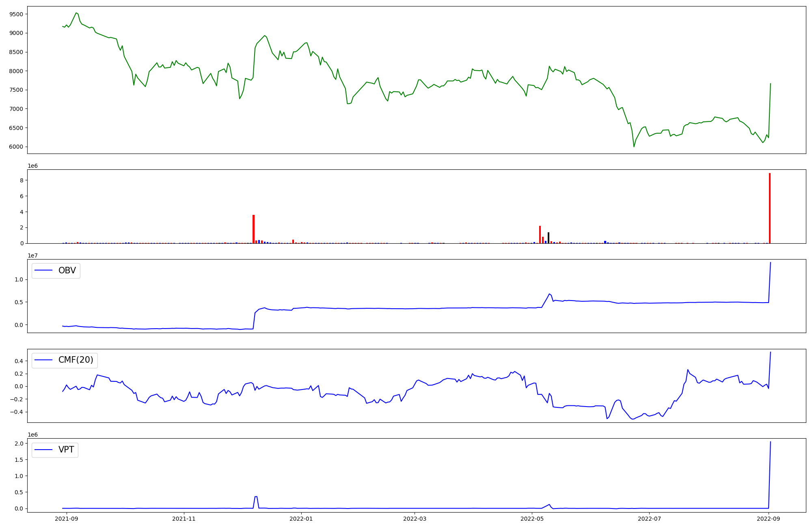
Task: Click the 2022-09 x-axis date label
Action: (x=769, y=519)
